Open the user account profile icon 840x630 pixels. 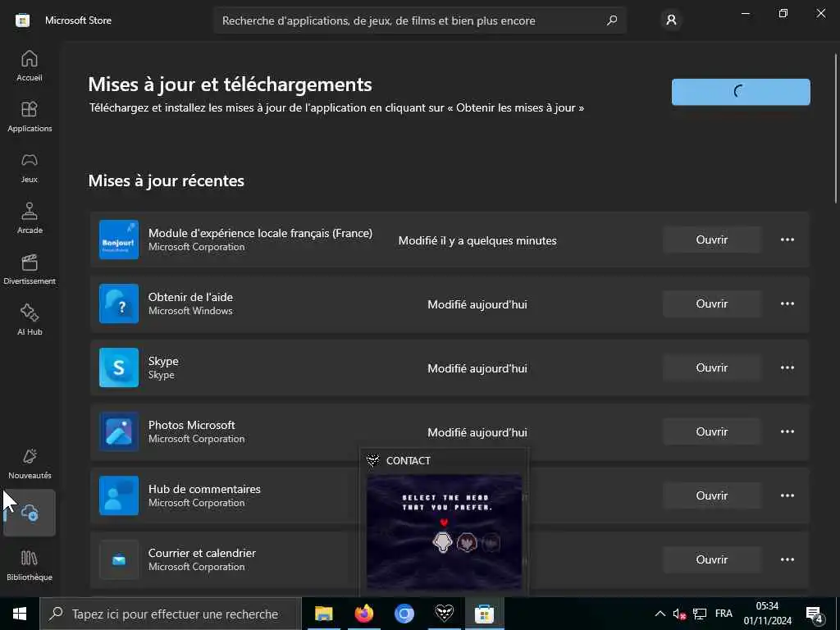click(x=671, y=21)
